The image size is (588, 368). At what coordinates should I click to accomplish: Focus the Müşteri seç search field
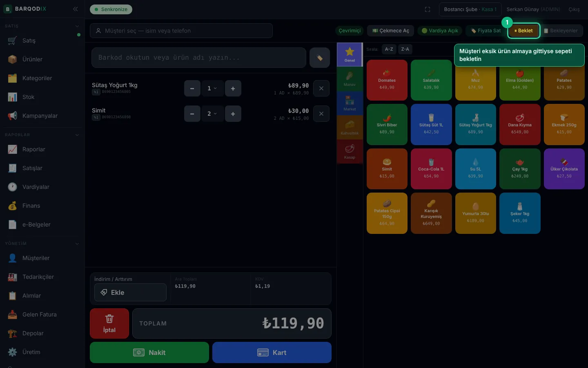pyautogui.click(x=181, y=31)
